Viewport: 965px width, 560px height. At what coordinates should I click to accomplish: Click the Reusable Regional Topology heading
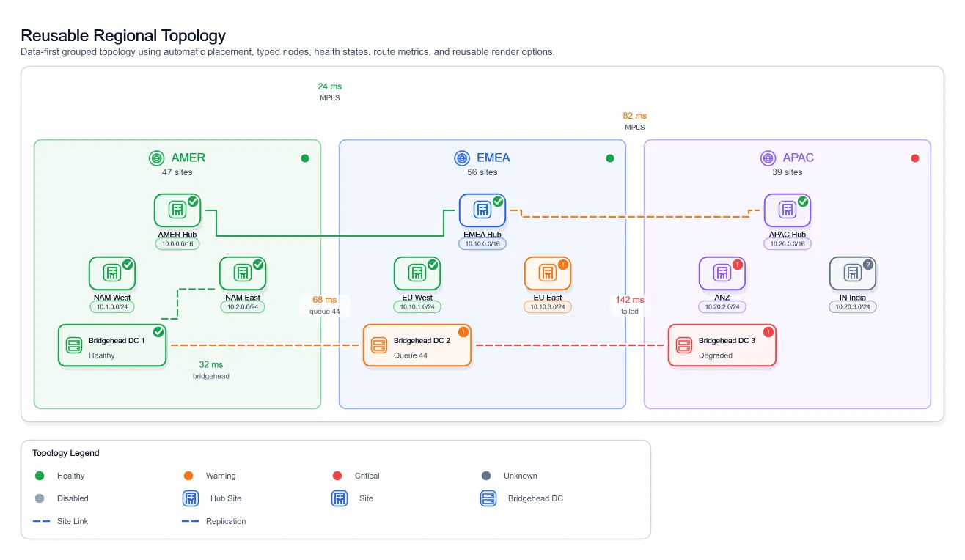123,35
